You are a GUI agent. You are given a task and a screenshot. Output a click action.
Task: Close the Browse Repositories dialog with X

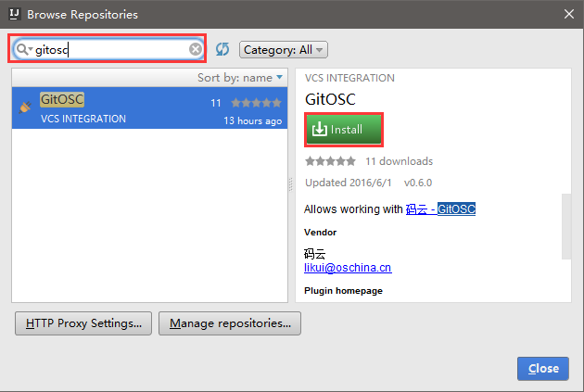[569, 14]
